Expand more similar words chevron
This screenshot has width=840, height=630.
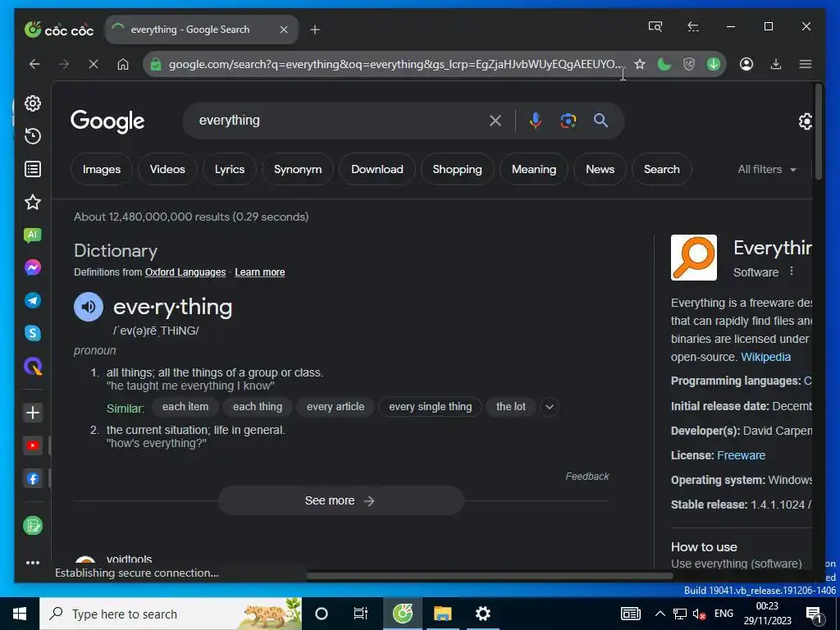click(x=550, y=407)
